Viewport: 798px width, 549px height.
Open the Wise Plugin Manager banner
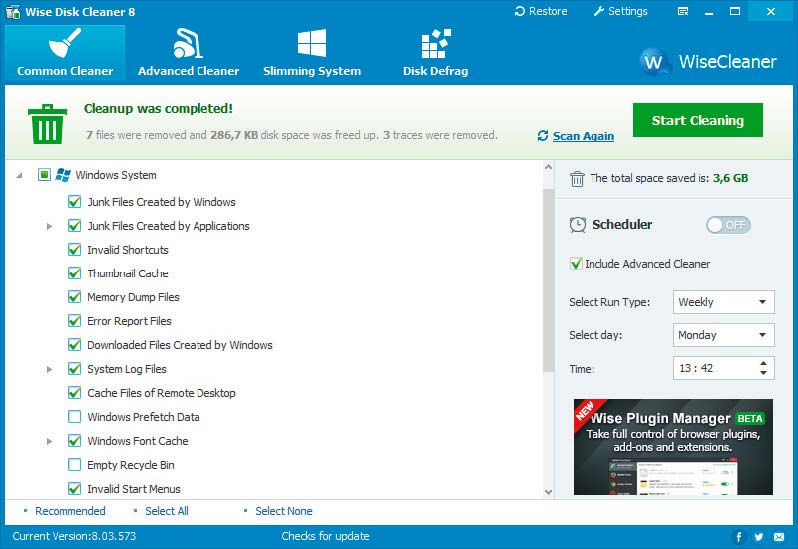673,447
